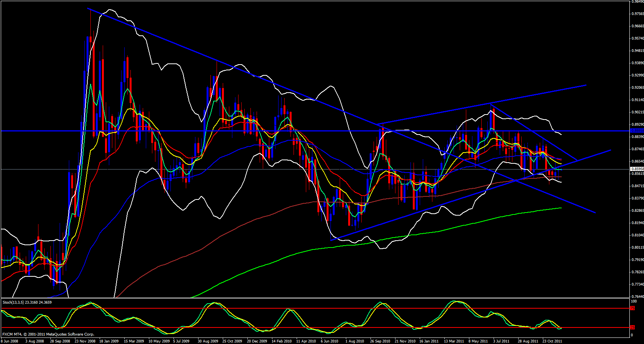Click the 0.9481 price axis label
The image size is (644, 344).
637,51
